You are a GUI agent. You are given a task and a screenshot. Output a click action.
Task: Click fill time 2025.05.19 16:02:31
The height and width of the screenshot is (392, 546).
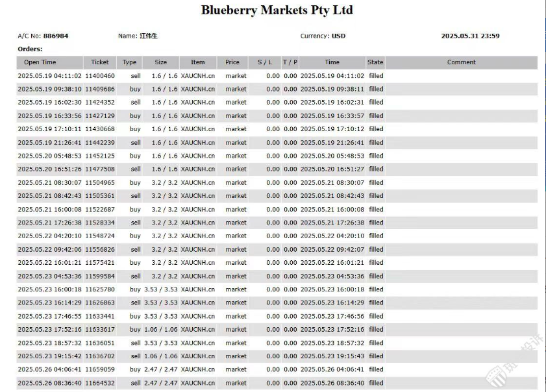332,103
